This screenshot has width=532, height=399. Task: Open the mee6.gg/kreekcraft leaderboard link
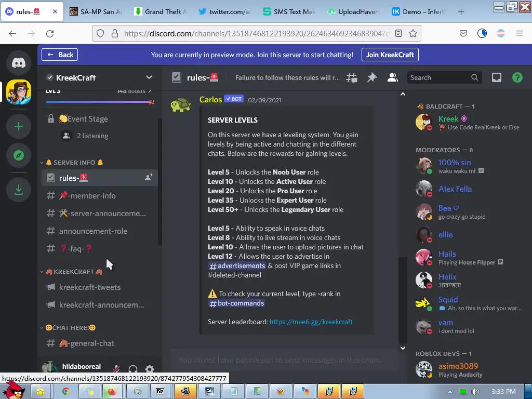[311, 322]
